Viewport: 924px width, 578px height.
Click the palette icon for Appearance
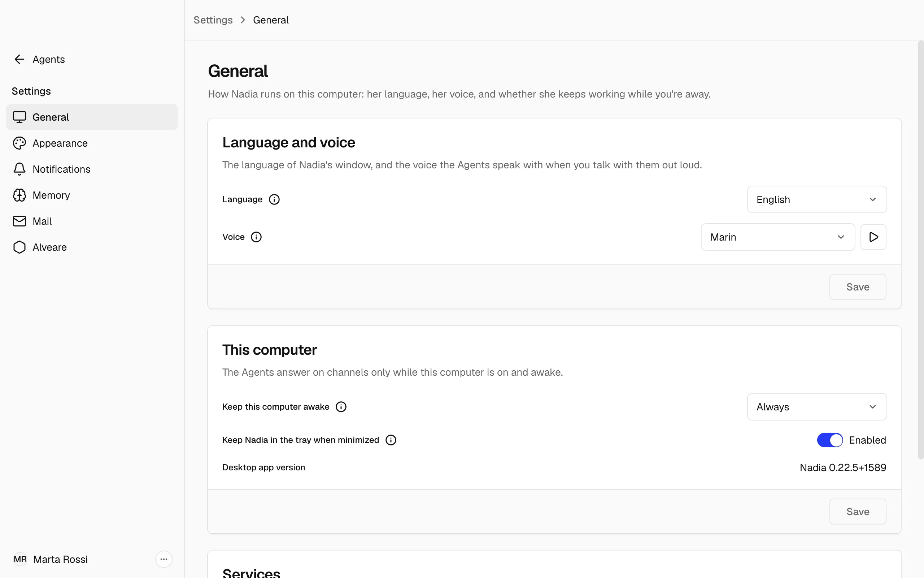(19, 143)
